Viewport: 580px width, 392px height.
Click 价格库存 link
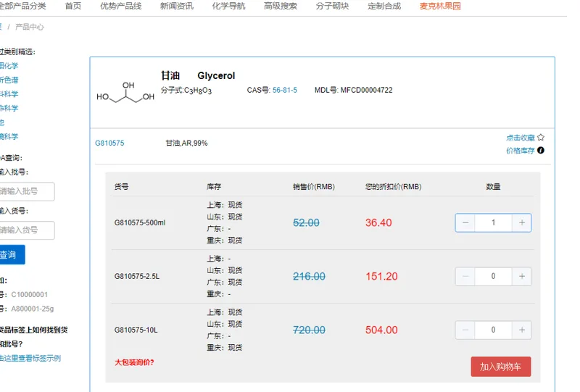pos(521,151)
